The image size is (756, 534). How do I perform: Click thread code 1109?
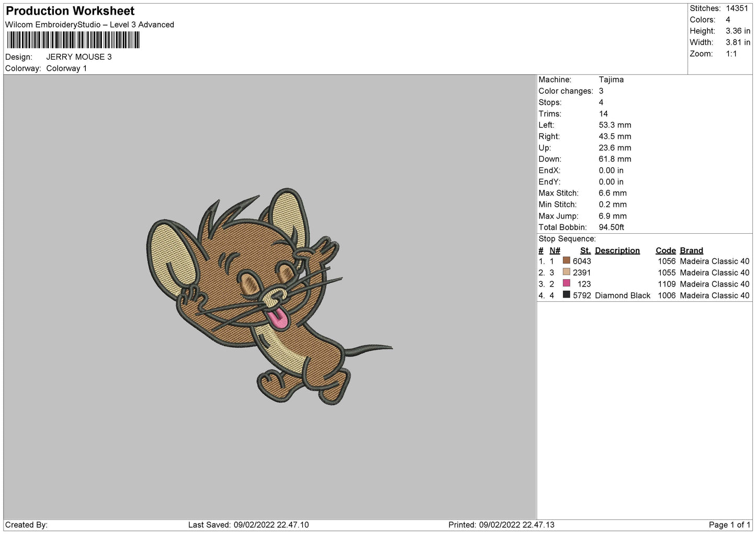tap(667, 284)
